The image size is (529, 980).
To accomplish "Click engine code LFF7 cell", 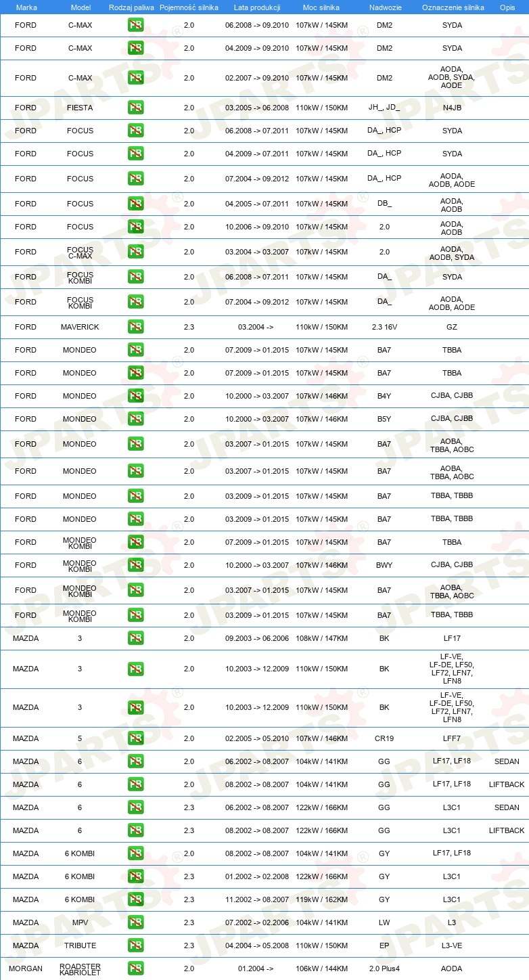I will coord(452,738).
